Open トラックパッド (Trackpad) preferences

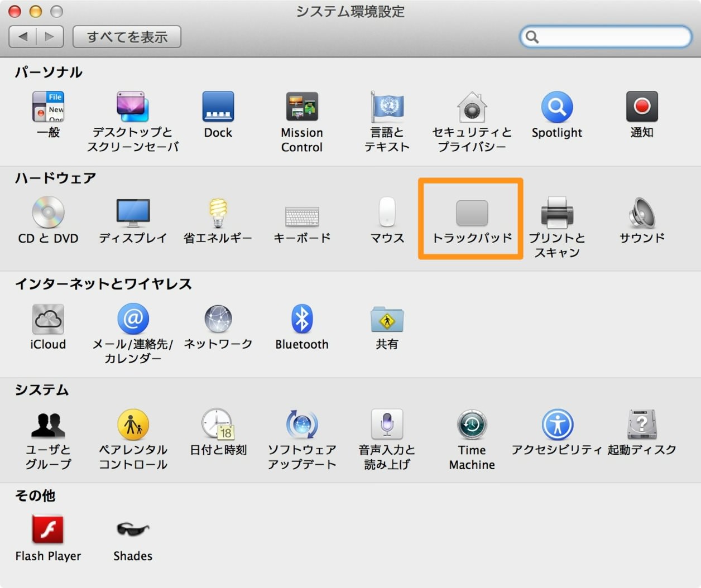click(x=472, y=213)
